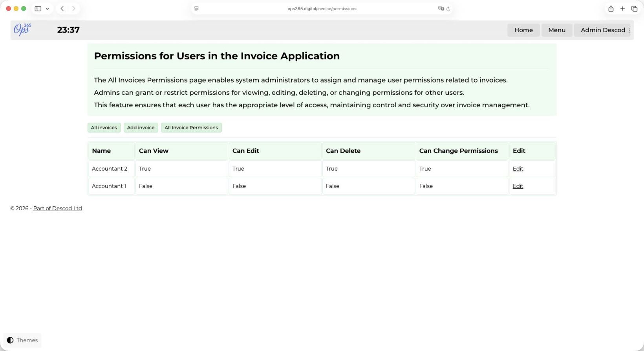
Task: Click Can Change Permissions column header
Action: (462, 151)
